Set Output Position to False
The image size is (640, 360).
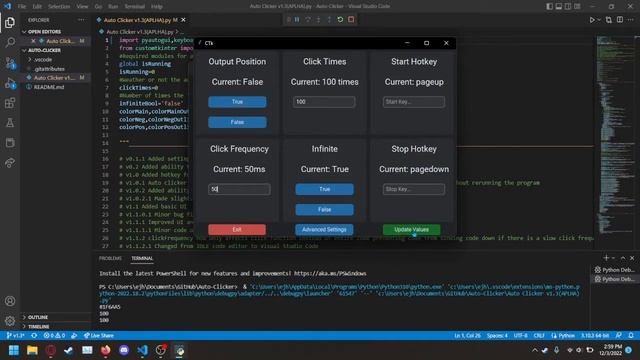tap(237, 122)
